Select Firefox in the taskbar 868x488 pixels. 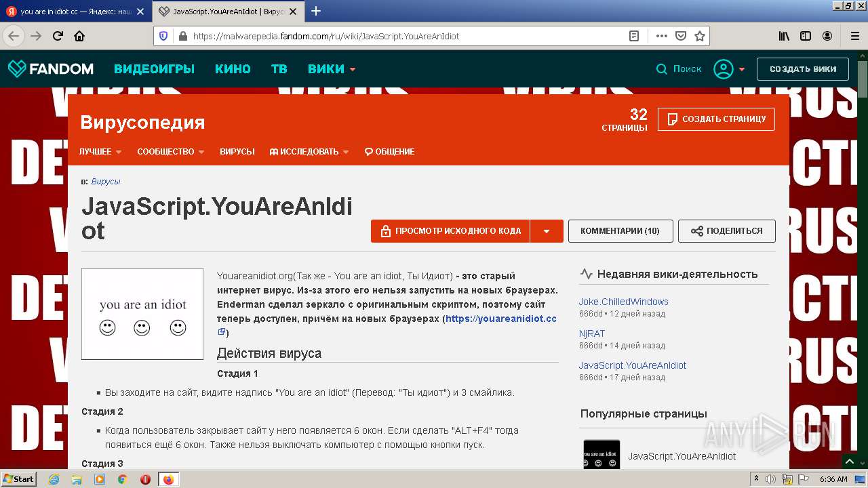pyautogui.click(x=168, y=479)
